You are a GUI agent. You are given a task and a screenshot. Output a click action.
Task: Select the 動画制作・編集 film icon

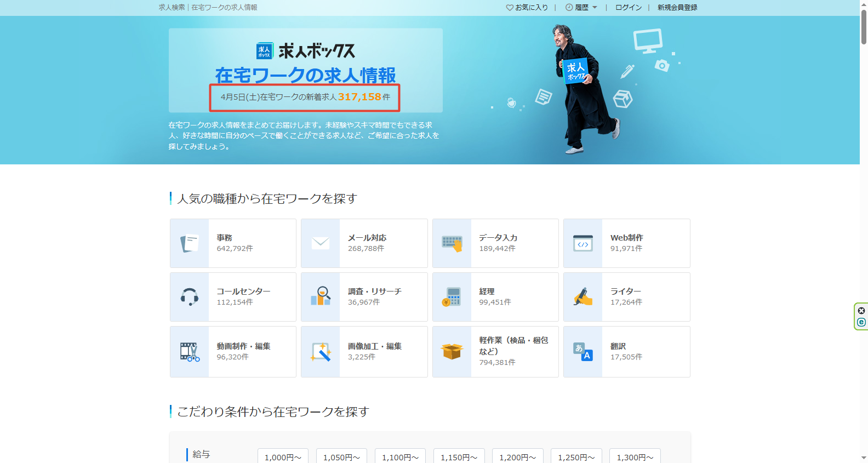[x=190, y=351]
